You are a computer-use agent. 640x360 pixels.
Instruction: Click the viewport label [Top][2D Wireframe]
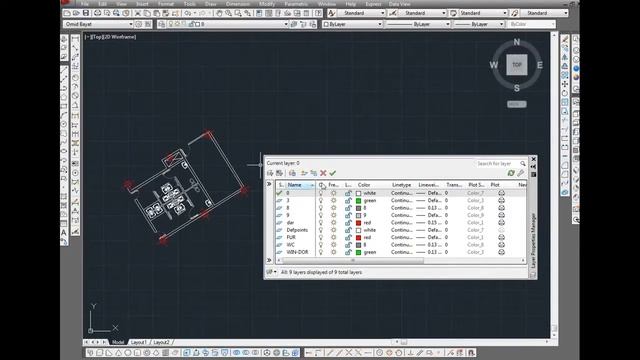tap(111, 37)
